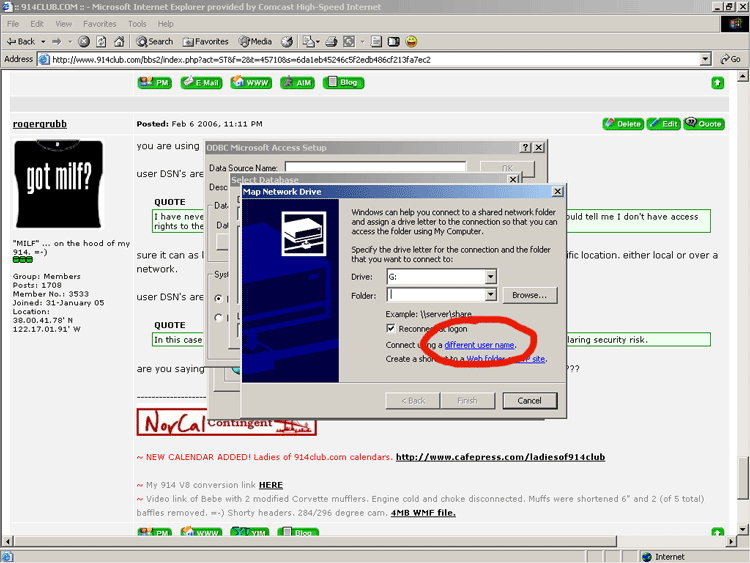
Task: Click the Delete post button
Action: pos(623,124)
